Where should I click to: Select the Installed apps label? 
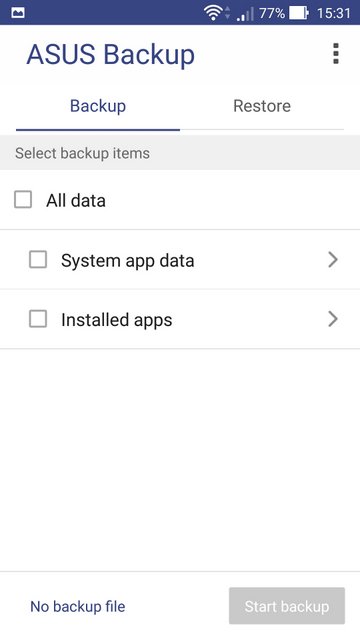pos(117,320)
